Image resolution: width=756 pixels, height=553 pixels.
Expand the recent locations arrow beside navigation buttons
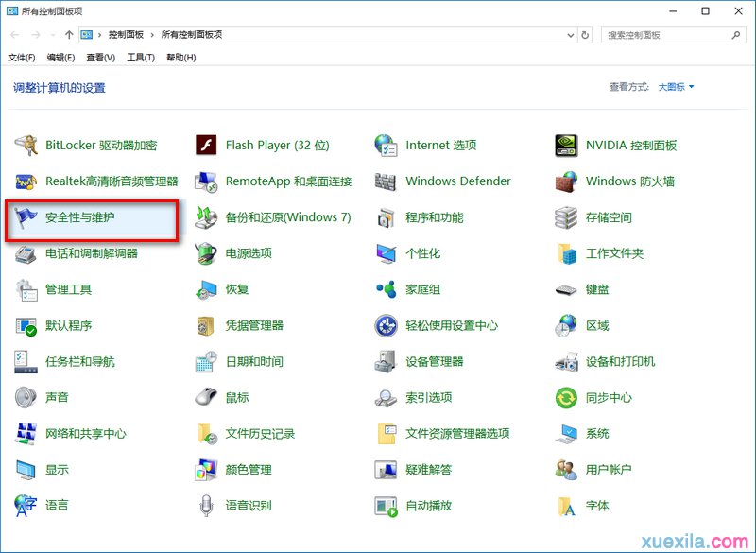tap(55, 35)
